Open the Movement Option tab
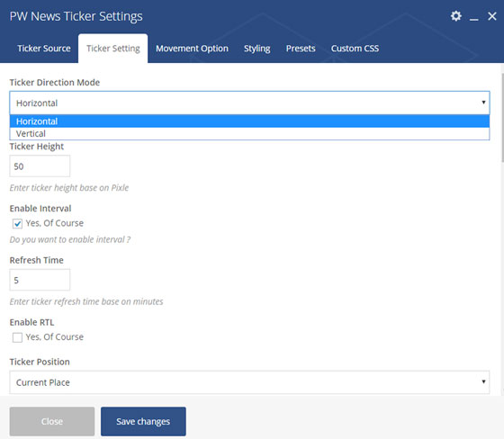The width and height of the screenshot is (504, 439). click(192, 49)
